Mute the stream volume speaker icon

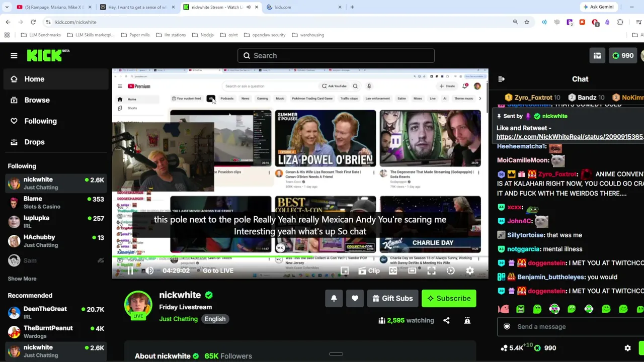149,270
